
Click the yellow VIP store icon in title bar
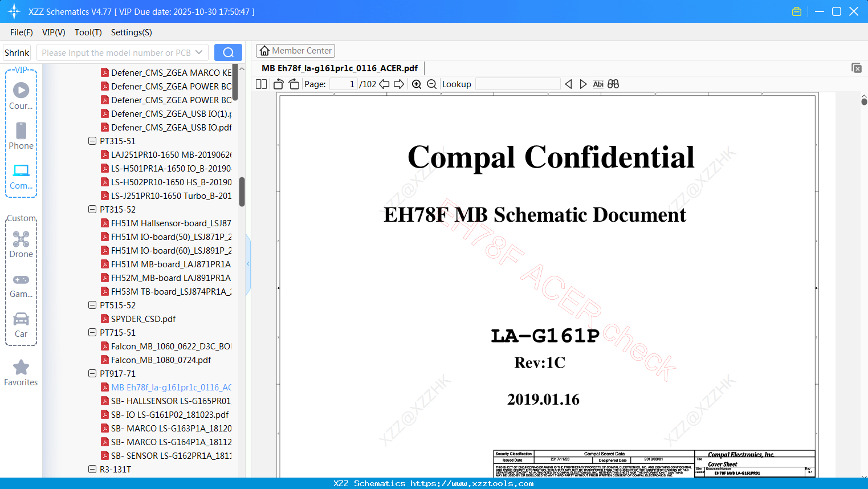[797, 11]
